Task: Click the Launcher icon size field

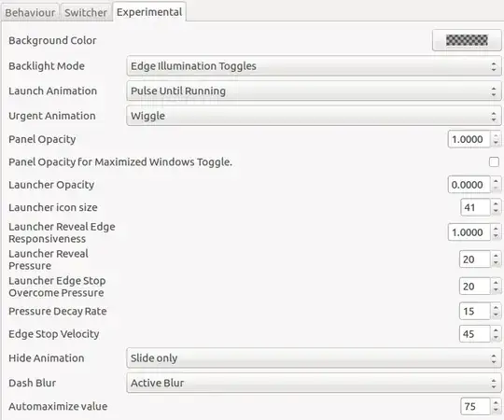Action: point(475,207)
